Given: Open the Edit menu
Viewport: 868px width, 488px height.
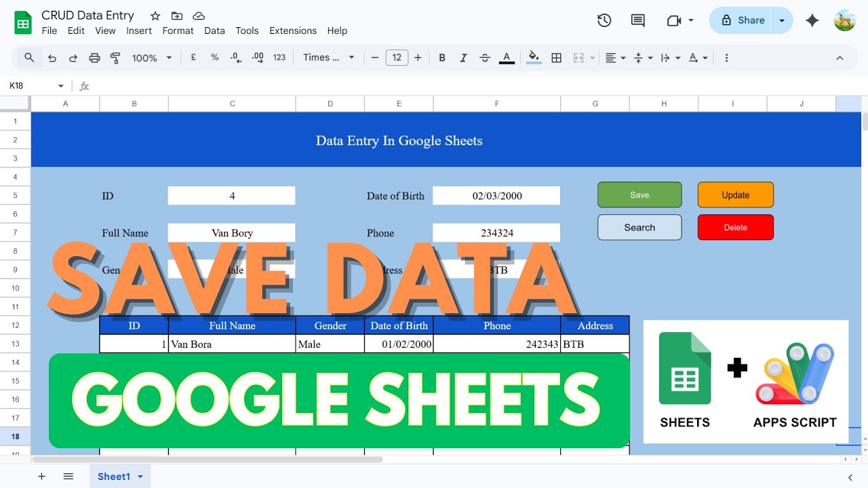Looking at the screenshot, I should point(76,30).
